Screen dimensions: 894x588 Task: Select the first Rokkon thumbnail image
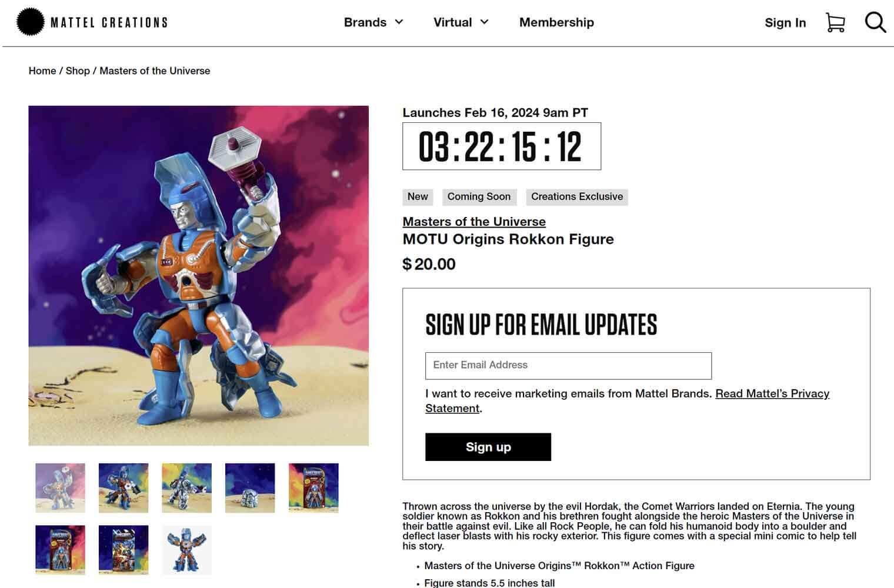[x=60, y=488]
